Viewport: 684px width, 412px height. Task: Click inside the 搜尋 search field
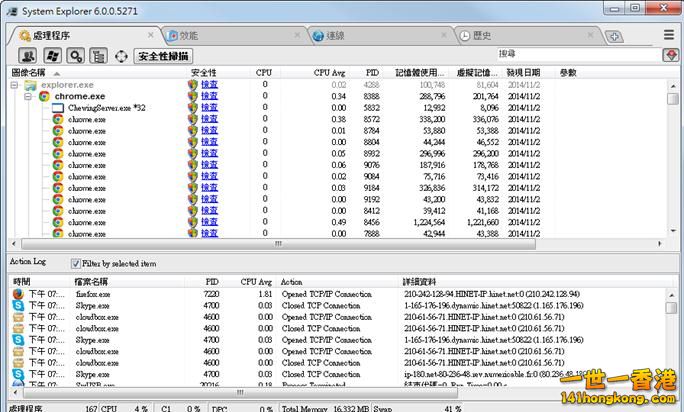(575, 55)
